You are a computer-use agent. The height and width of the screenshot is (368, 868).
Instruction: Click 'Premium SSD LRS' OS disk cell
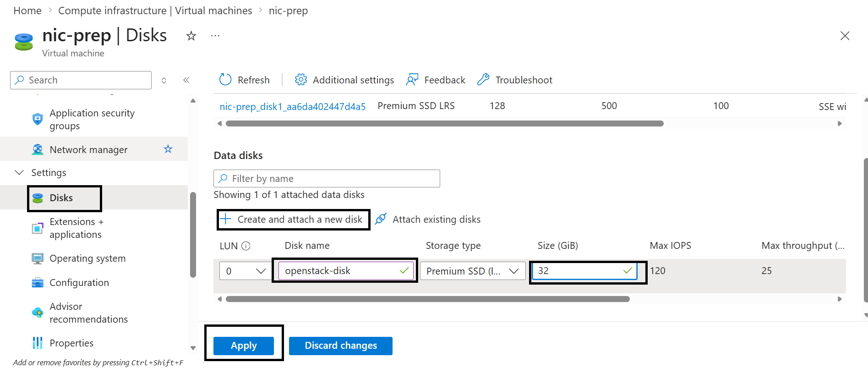tap(416, 106)
